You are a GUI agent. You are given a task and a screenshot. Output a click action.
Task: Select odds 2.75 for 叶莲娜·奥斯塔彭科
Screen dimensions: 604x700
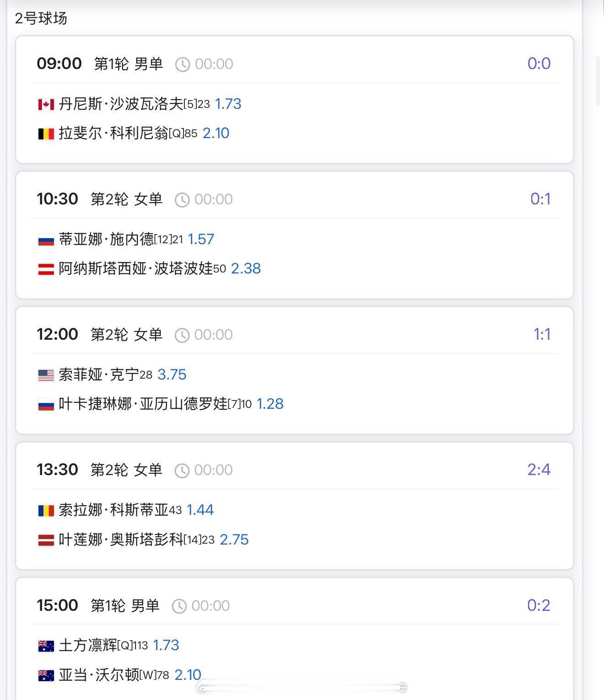tap(234, 540)
